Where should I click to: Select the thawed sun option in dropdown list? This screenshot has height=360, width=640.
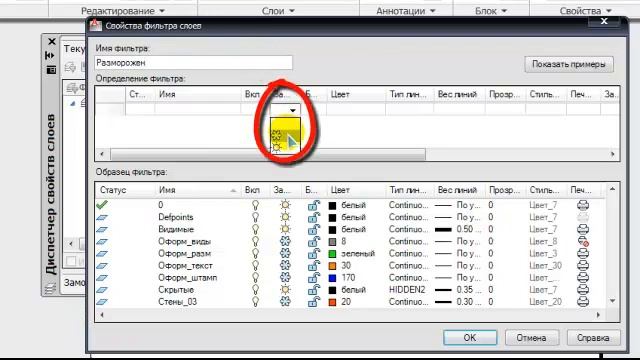[x=277, y=147]
